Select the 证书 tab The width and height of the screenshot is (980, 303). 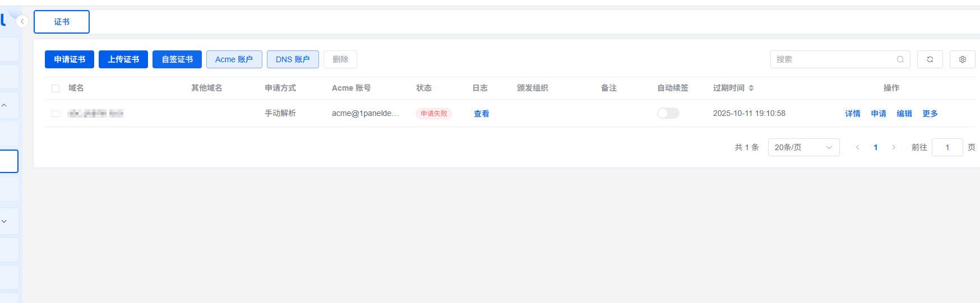tap(62, 22)
